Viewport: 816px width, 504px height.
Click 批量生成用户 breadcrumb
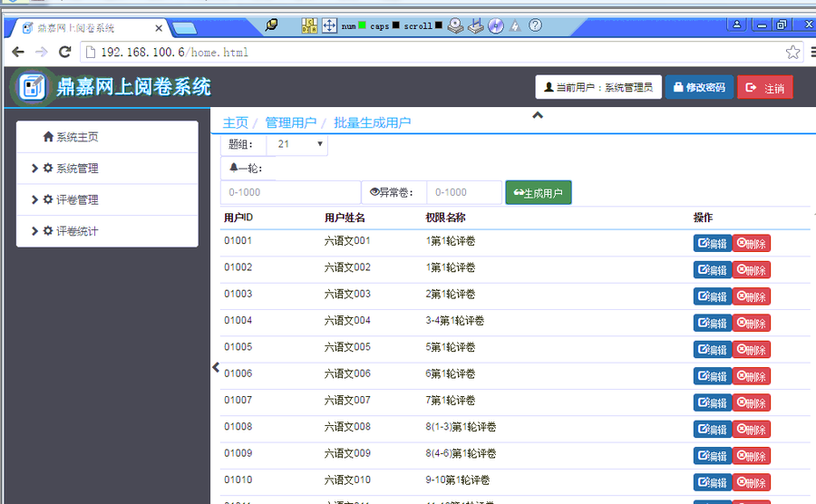coord(372,122)
